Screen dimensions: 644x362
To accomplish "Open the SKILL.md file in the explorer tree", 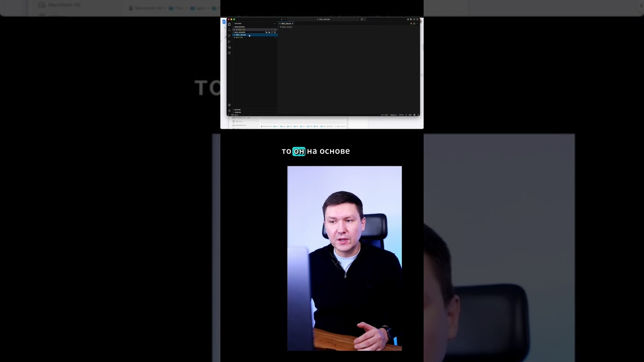I will click(254, 37).
